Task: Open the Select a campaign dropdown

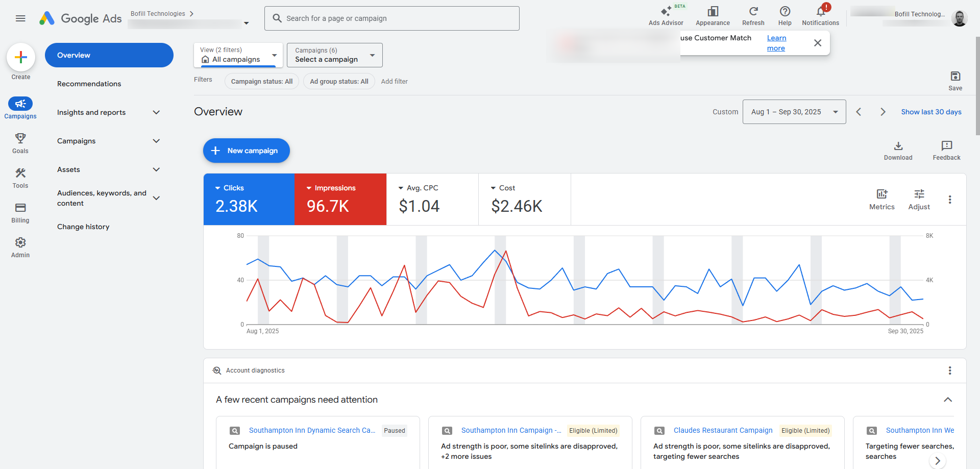Action: [335, 55]
